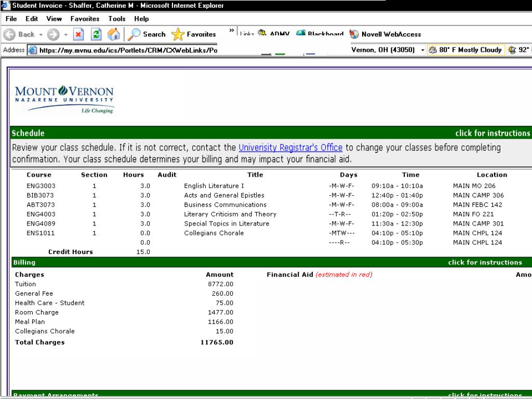
Task: Click the Health Care - Student charge
Action: click(49, 303)
